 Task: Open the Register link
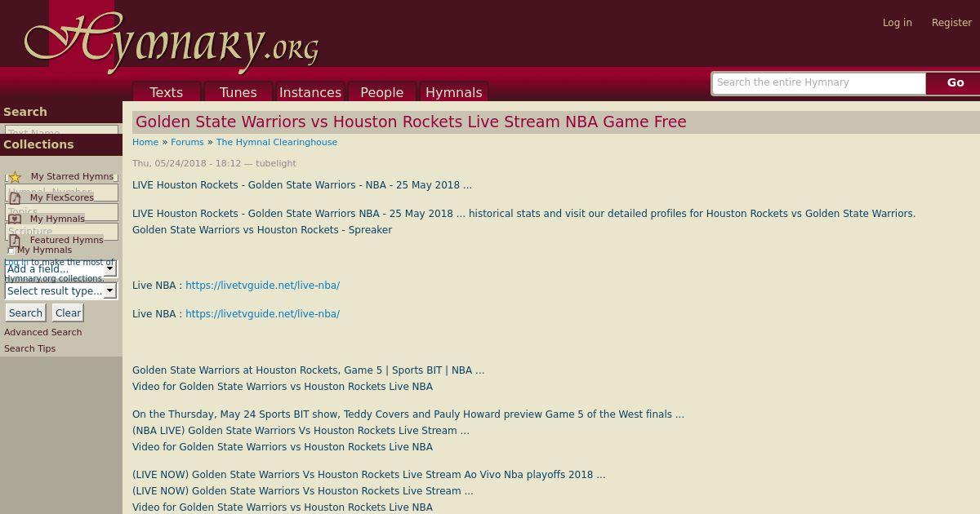(x=951, y=23)
